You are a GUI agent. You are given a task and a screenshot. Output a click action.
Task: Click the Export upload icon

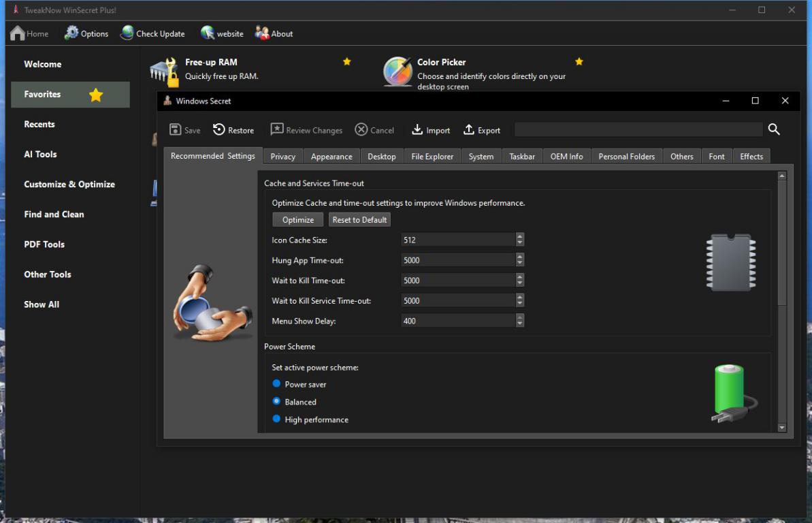coord(469,130)
